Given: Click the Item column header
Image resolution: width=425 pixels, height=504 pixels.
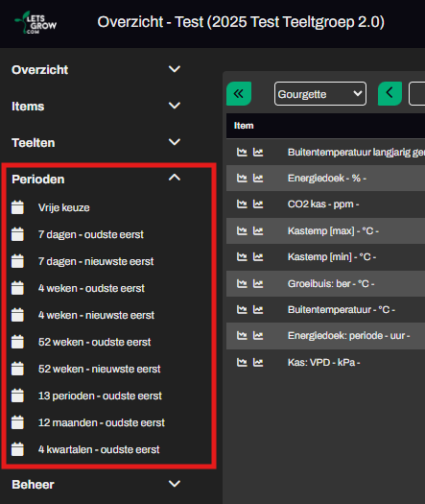Looking at the screenshot, I should click(244, 126).
